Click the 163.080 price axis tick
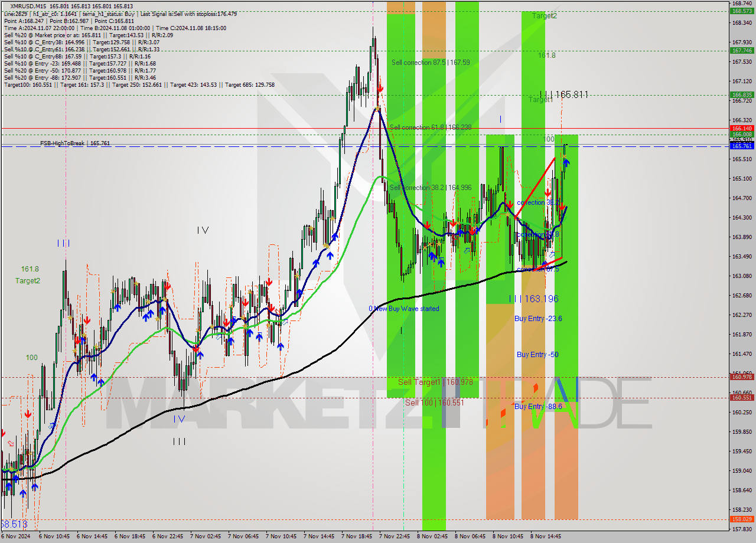The image size is (756, 543). [742, 276]
